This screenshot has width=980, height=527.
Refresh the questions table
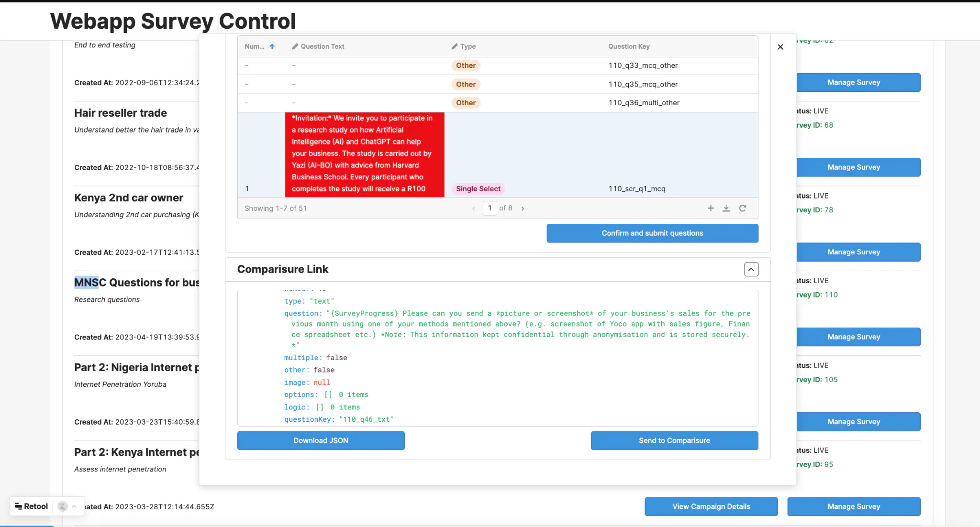point(742,208)
